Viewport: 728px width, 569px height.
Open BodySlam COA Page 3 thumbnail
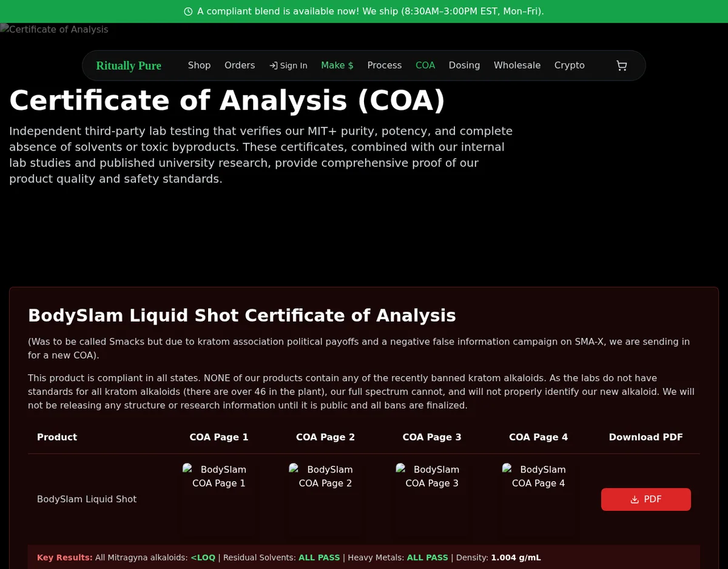click(432, 499)
